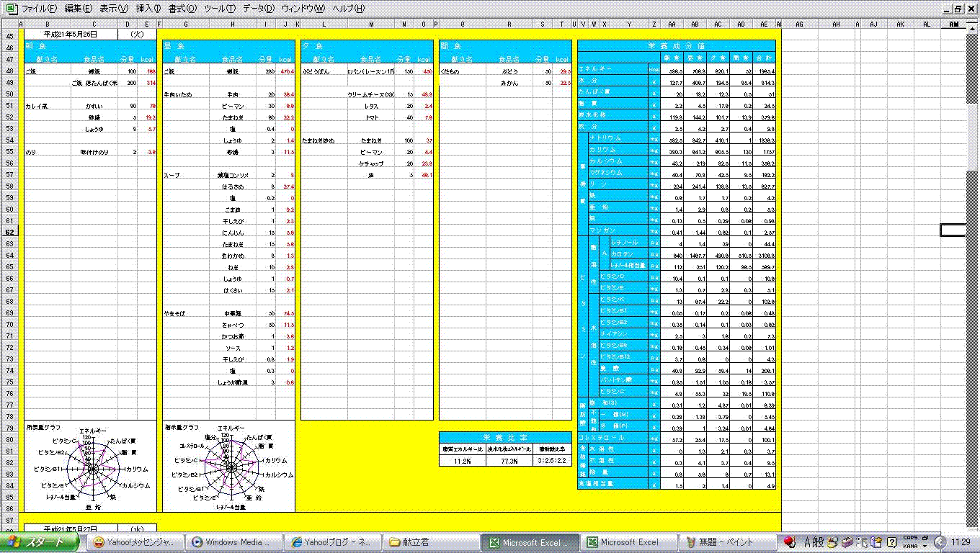
Task: Click the 栄養比率 header cell
Action: [x=505, y=436]
